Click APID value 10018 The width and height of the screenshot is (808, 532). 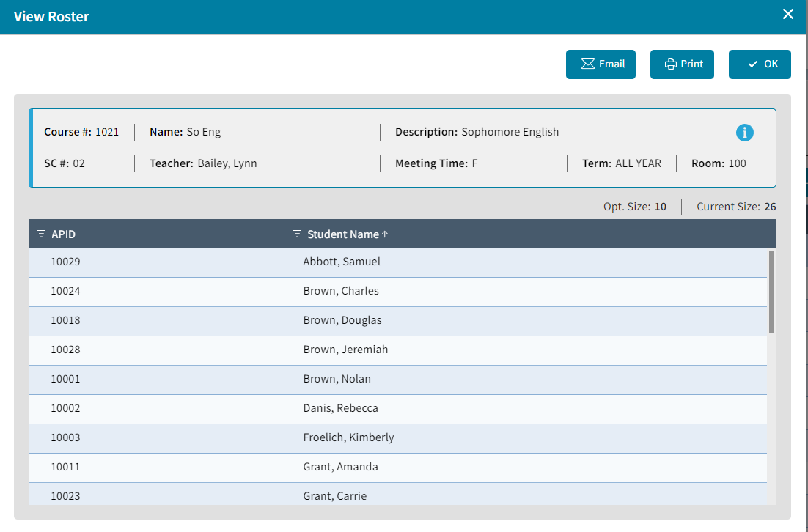65,320
